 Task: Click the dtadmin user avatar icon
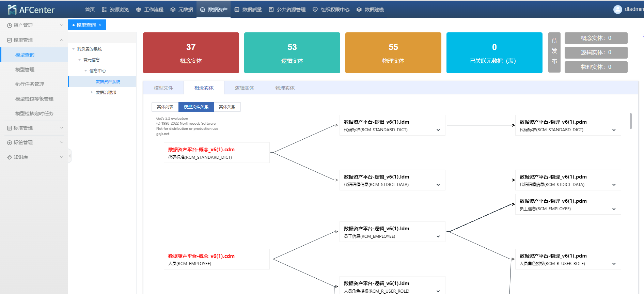tap(617, 10)
